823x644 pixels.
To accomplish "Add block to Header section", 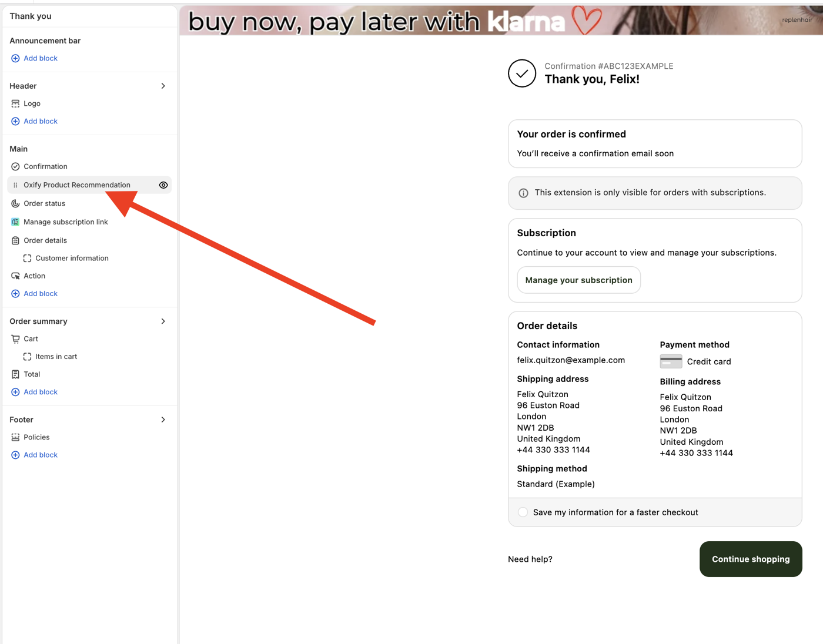I will tap(41, 121).
